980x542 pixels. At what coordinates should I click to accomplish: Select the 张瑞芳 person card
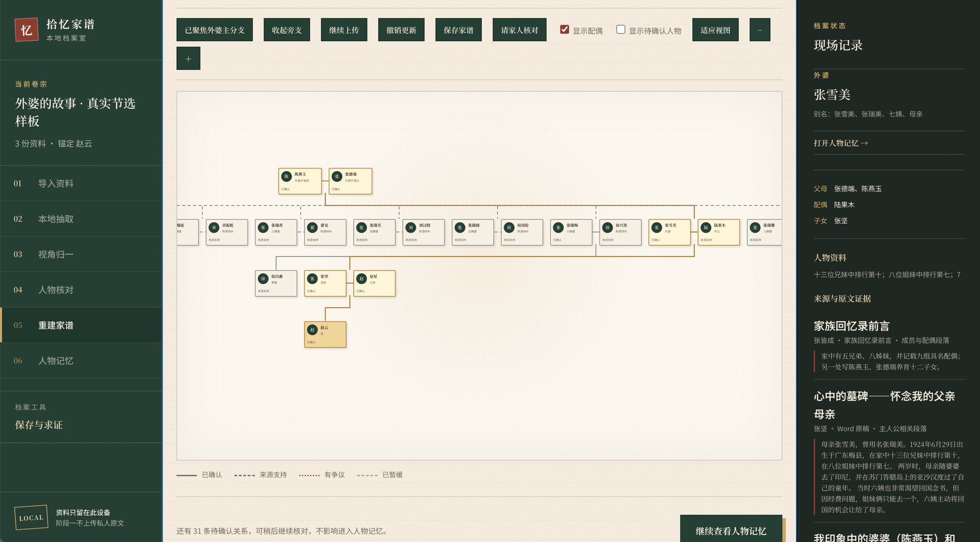pos(374,232)
